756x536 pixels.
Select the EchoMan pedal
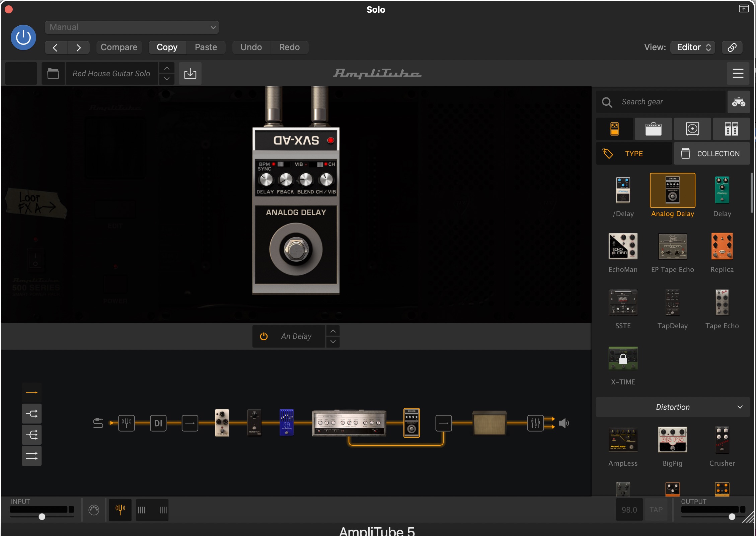623,246
